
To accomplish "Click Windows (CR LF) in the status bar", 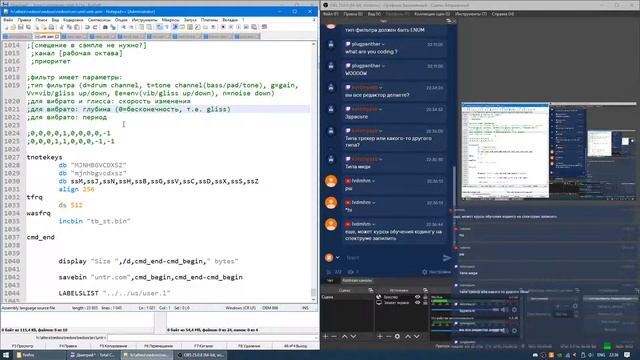I will point(240,308).
